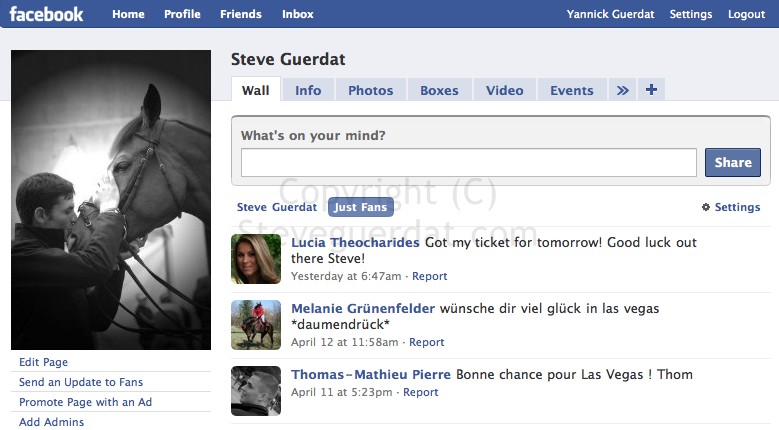Open Inbox in top navigation
This screenshot has width=779, height=430.
298,14
